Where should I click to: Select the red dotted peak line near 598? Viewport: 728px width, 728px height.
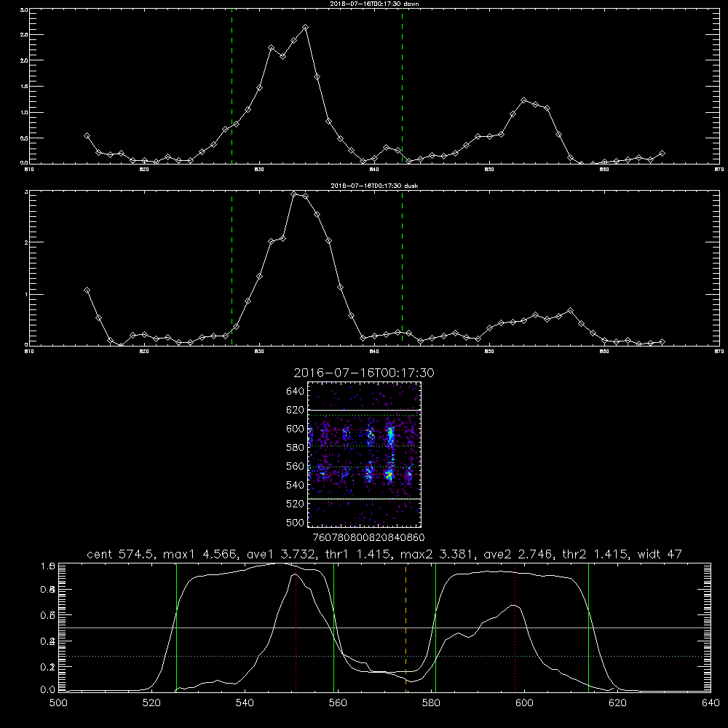(515, 628)
